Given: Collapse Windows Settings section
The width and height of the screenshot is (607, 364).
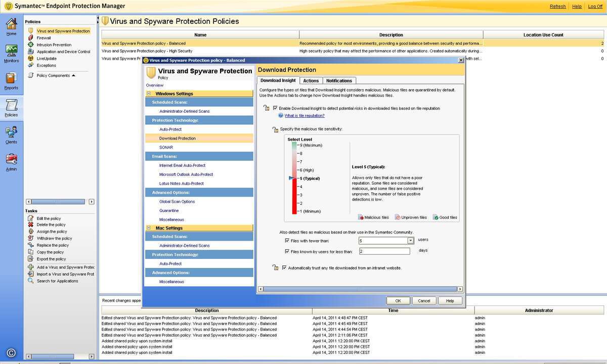Looking at the screenshot, I should click(149, 94).
